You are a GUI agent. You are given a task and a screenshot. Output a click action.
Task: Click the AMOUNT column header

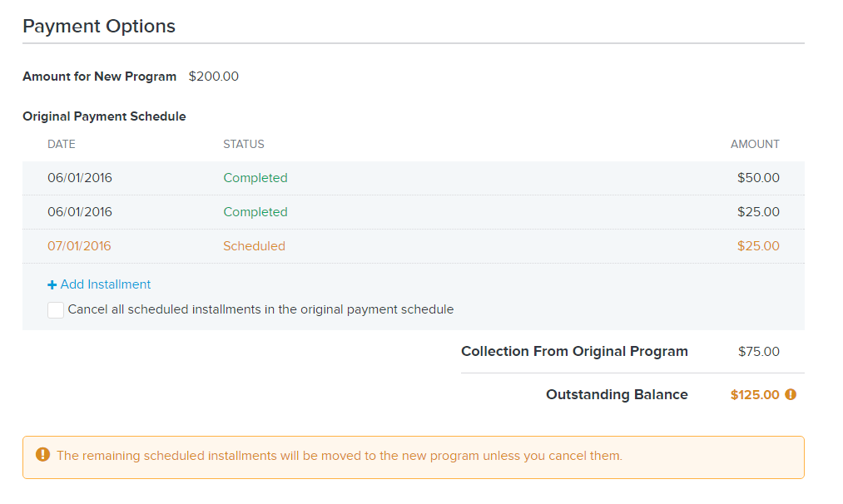pyautogui.click(x=755, y=144)
